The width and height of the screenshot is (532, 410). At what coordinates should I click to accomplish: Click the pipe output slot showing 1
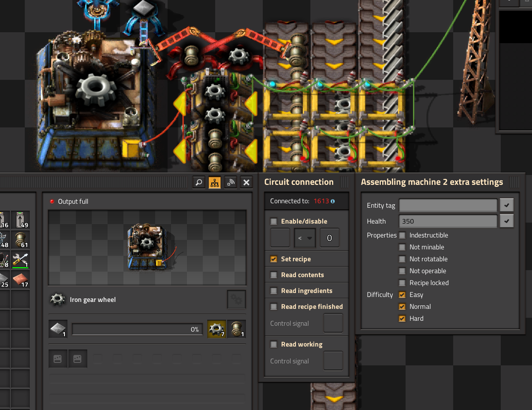coord(236,329)
